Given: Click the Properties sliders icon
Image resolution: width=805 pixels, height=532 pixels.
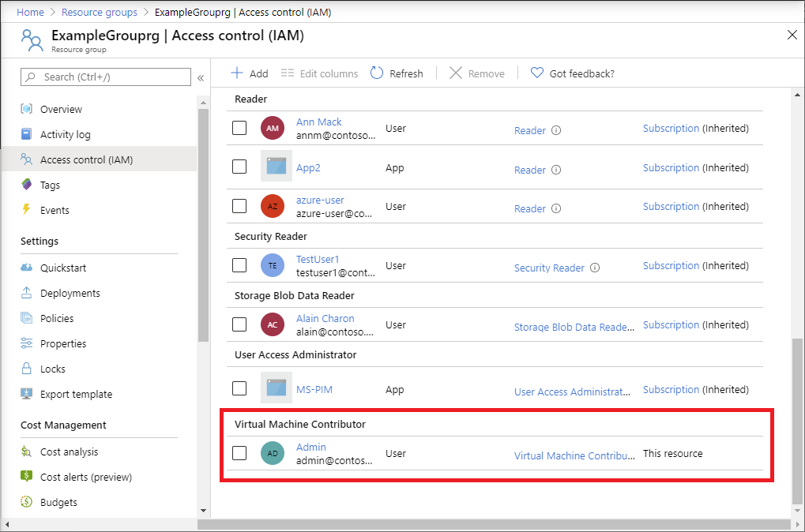Looking at the screenshot, I should (x=27, y=343).
